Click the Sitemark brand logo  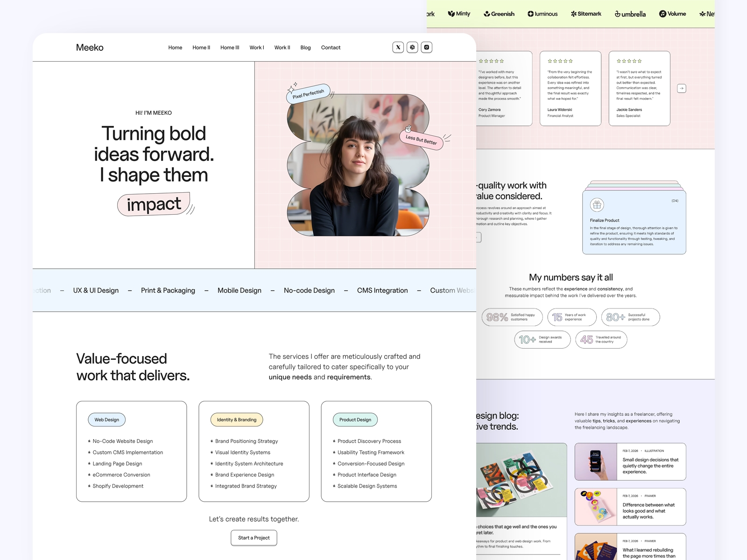(586, 14)
